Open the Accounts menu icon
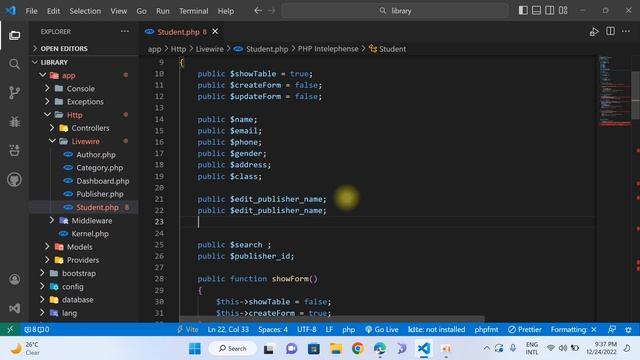This screenshot has width=640, height=360. [x=14, y=280]
